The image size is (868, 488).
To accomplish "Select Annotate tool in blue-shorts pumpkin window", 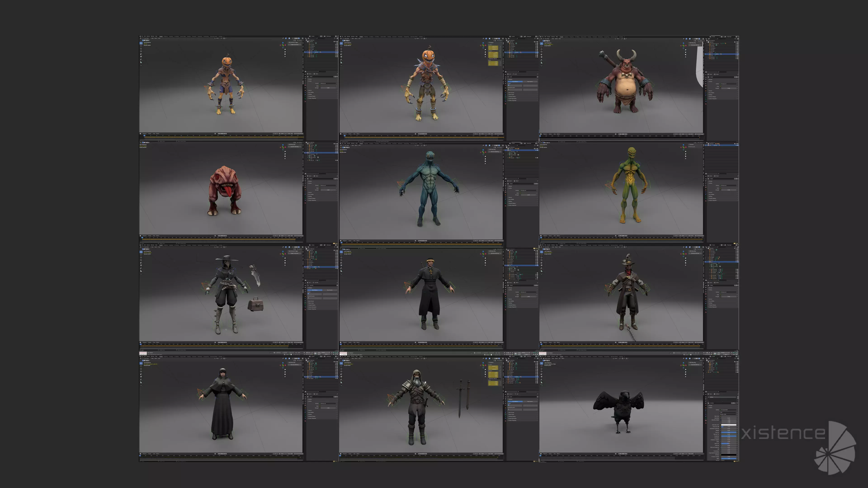I will pyautogui.click(x=141, y=60).
